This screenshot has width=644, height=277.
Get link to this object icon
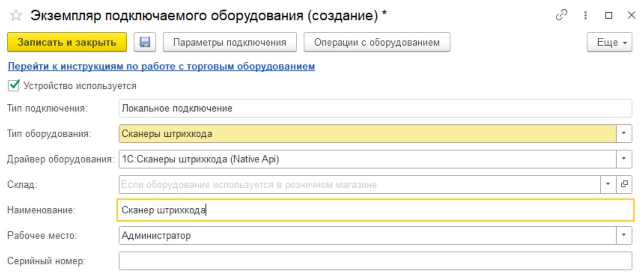tap(561, 15)
